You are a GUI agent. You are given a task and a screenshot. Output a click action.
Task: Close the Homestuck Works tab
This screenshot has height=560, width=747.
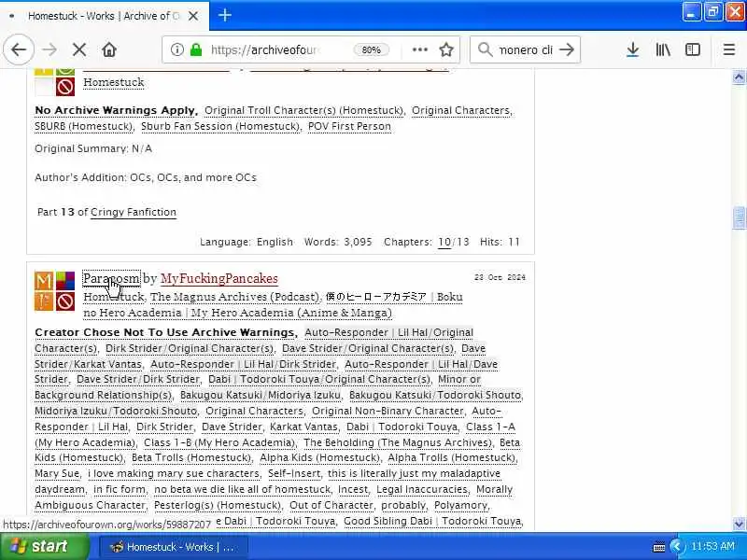(x=193, y=16)
